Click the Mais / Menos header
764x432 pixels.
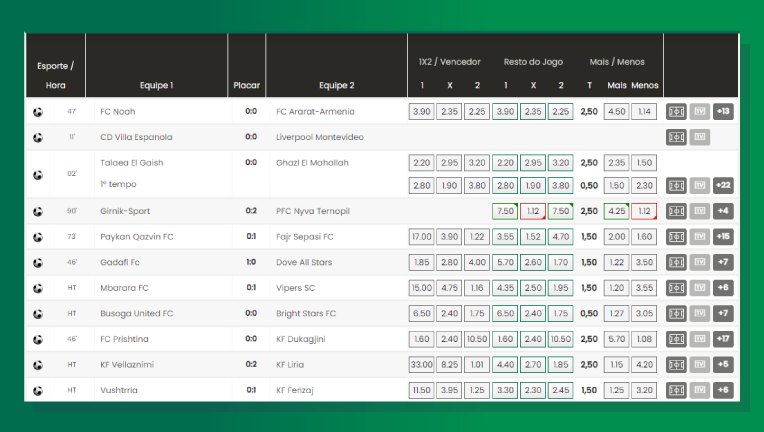(x=617, y=62)
